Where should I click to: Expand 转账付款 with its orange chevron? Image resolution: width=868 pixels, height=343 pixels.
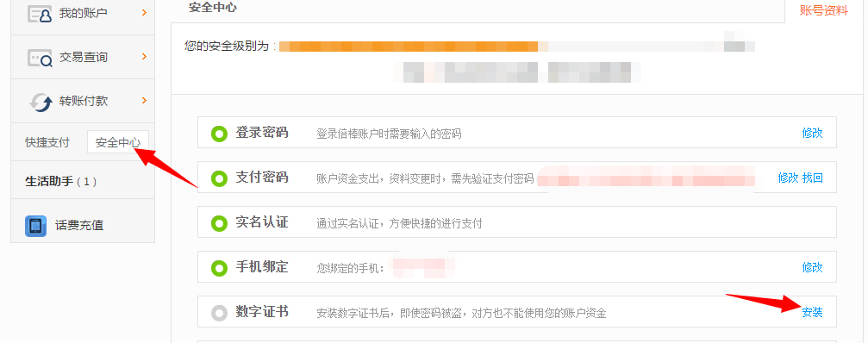pos(145,101)
